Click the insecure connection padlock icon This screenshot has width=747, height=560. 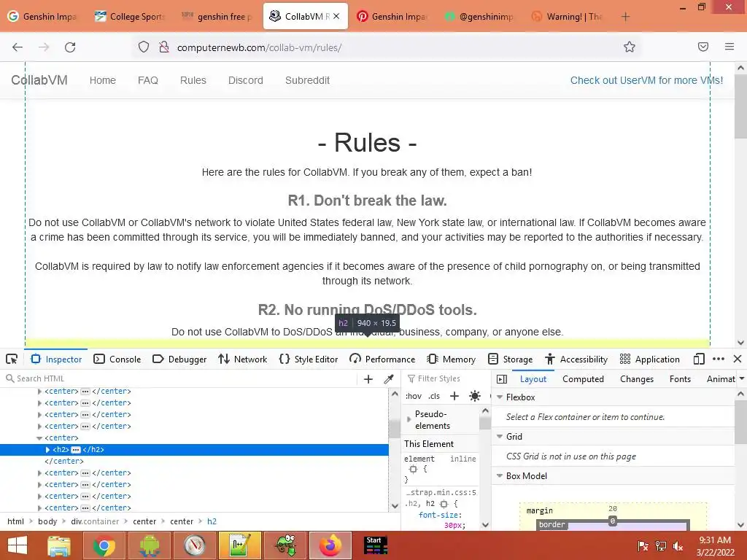tap(164, 47)
